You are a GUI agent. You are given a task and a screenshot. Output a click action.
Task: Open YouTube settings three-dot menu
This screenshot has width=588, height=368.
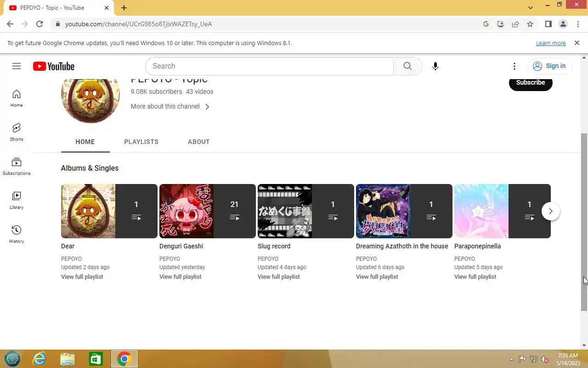click(x=514, y=66)
